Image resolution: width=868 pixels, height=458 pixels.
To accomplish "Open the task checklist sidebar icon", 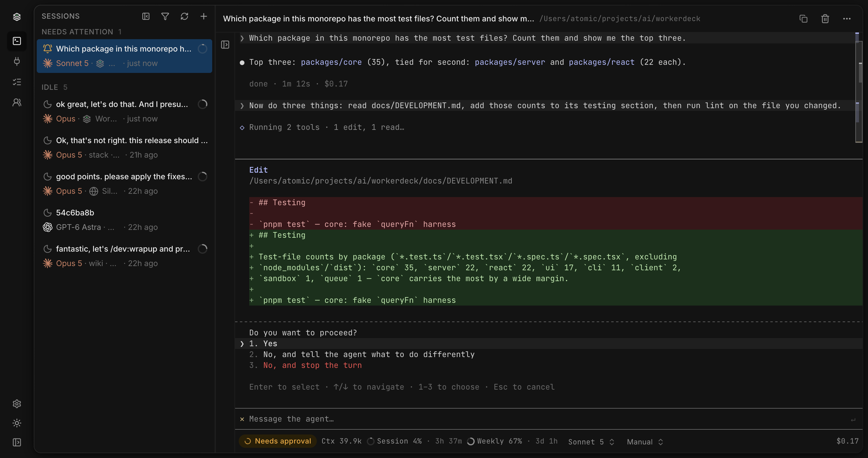I will pyautogui.click(x=17, y=82).
